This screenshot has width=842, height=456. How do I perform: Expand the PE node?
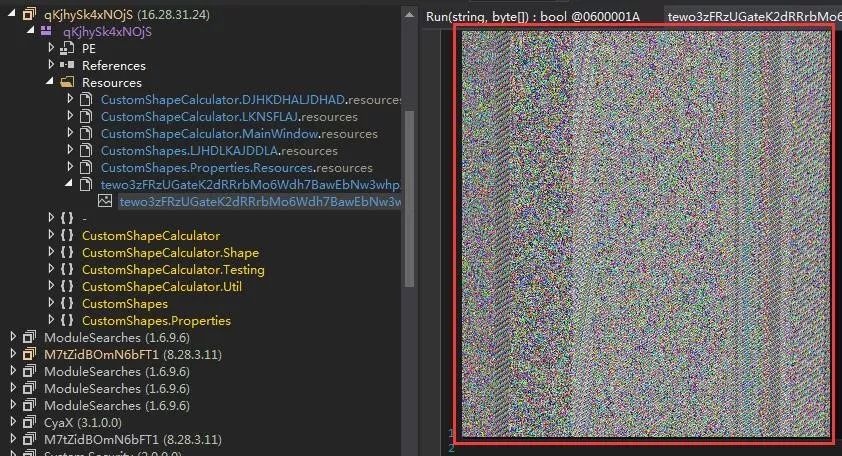coord(51,48)
